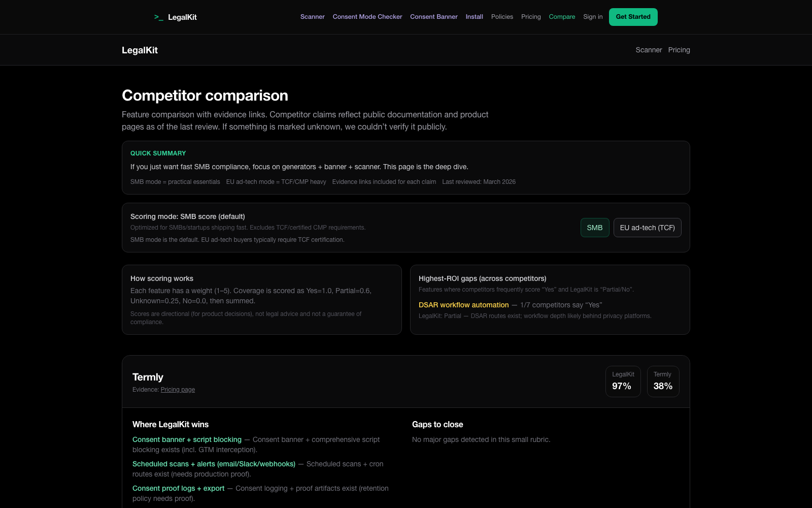Select the Compare menu item
This screenshot has height=508, width=812.
pyautogui.click(x=562, y=17)
